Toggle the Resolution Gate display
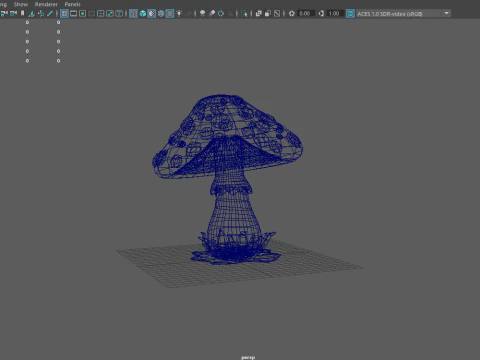The height and width of the screenshot is (360, 480). (x=82, y=13)
